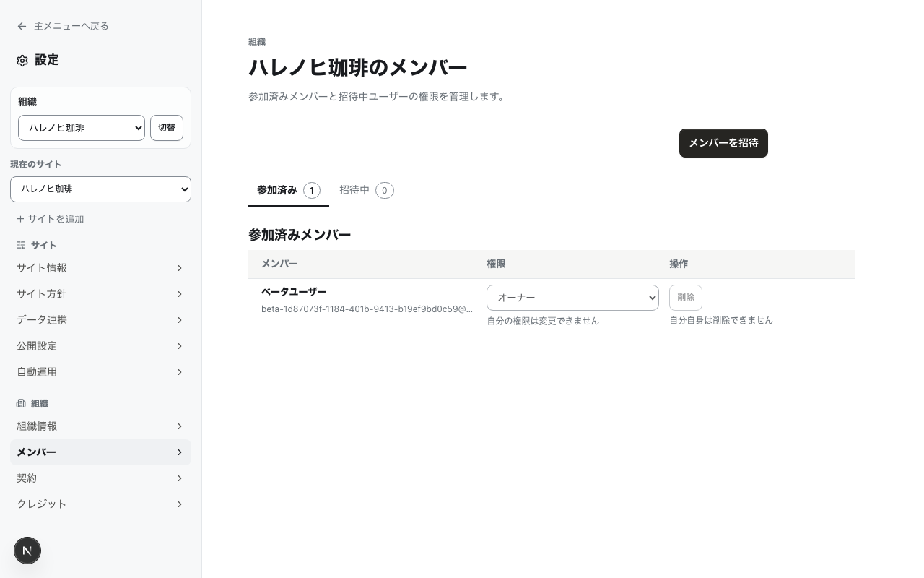924x578 pixels.
Task: Click the plus icon in サイトを追加
Action: click(20, 219)
